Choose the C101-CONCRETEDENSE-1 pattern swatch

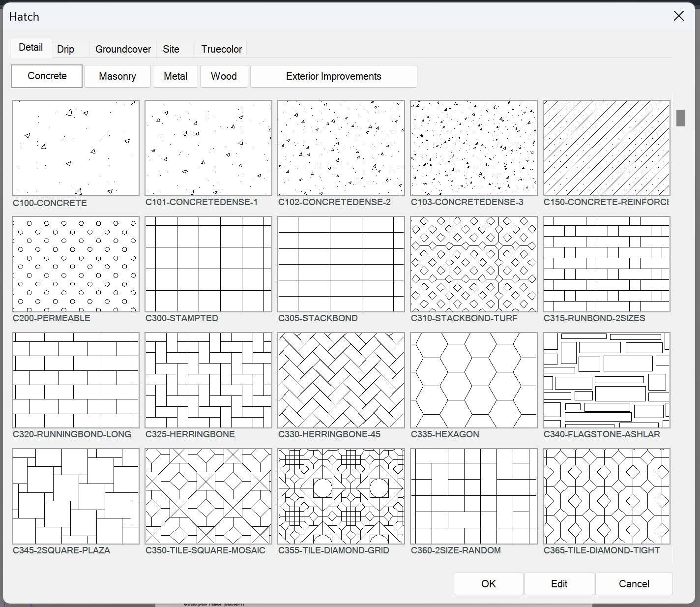pyautogui.click(x=208, y=148)
